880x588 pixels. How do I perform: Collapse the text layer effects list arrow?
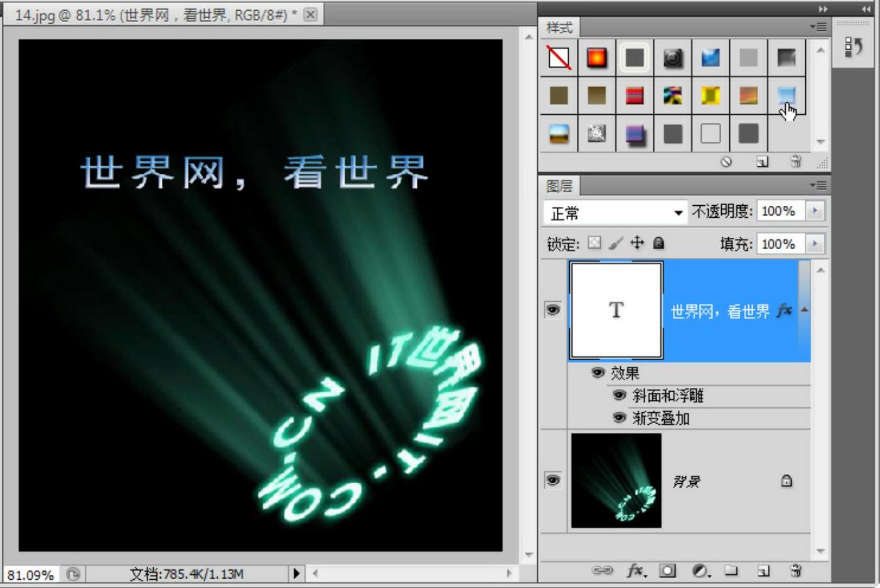coord(804,310)
